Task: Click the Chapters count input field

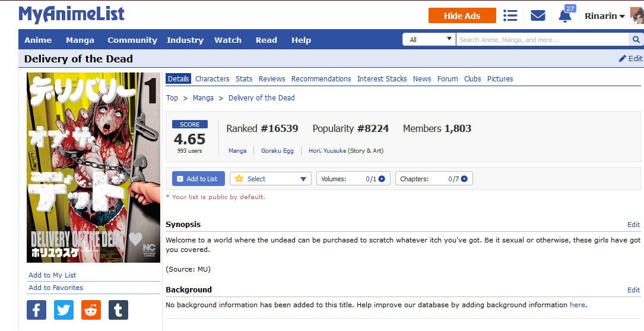Action: 450,179
